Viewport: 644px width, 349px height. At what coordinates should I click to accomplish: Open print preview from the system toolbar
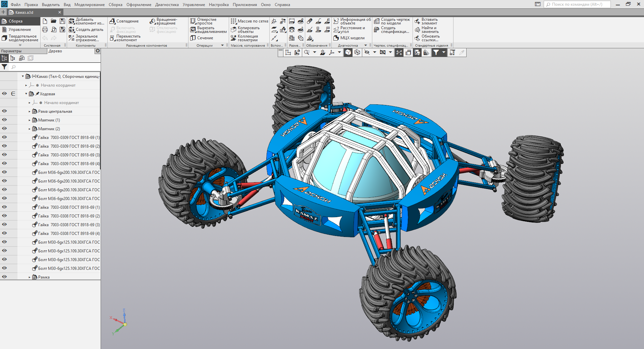coord(54,30)
